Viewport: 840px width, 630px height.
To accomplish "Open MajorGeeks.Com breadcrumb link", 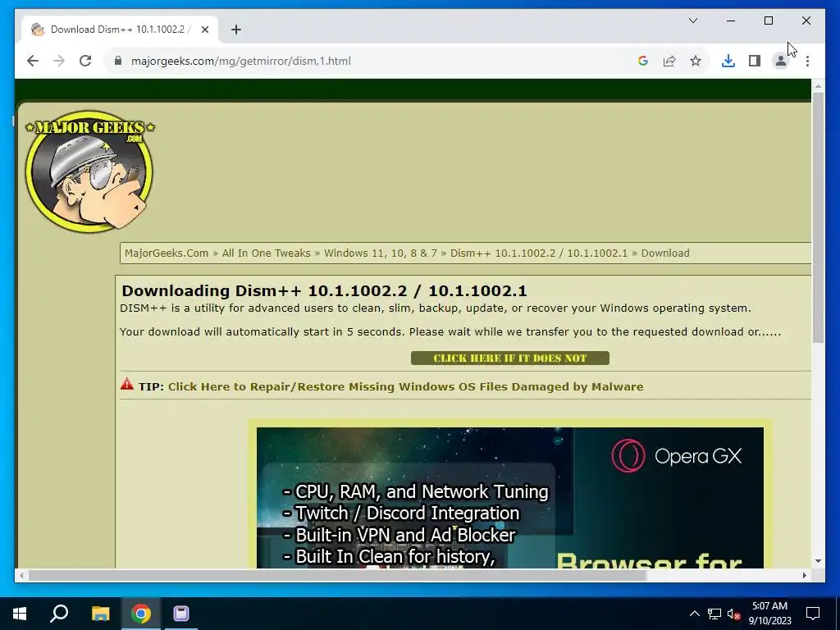I will point(167,253).
